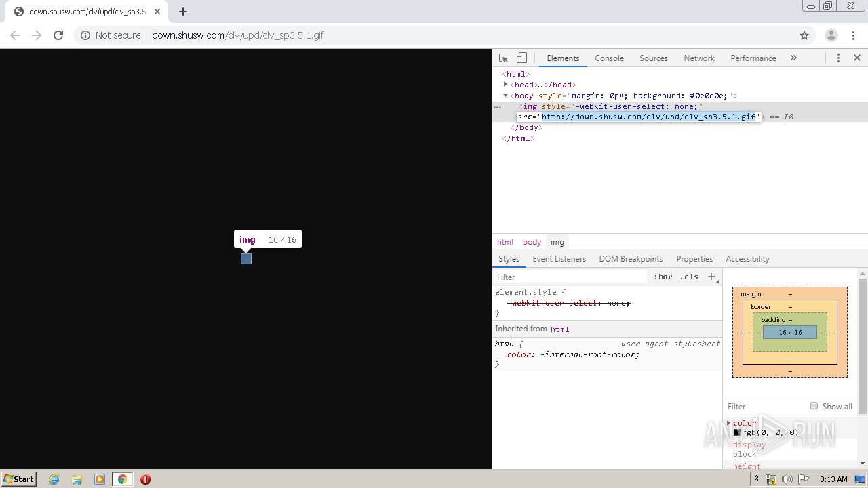Open the Properties pane

coord(694,259)
